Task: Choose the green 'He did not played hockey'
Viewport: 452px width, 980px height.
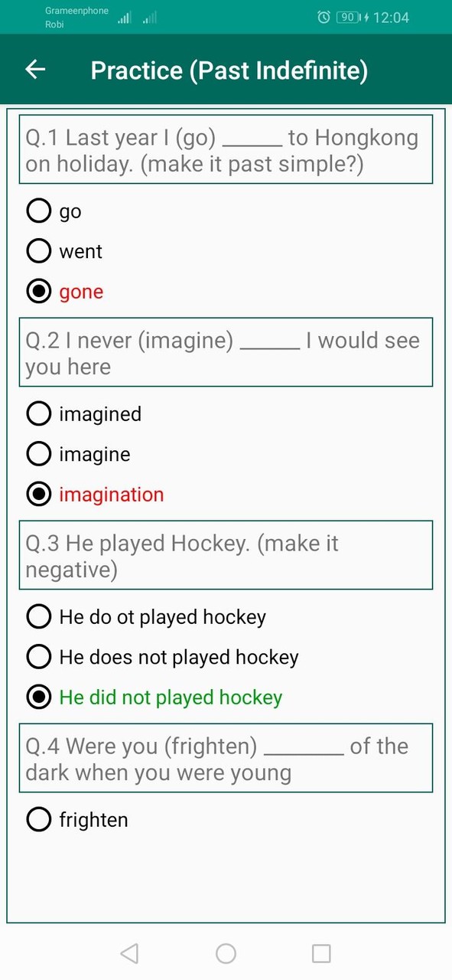Action: point(38,697)
